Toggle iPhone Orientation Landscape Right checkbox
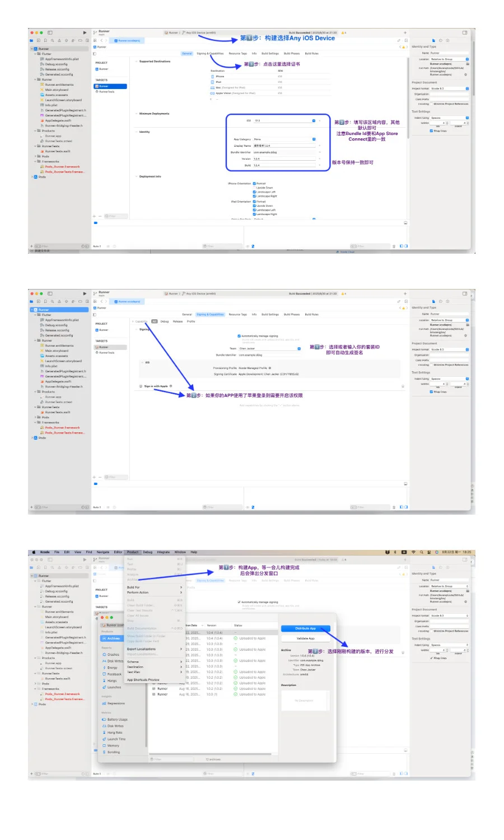 click(254, 196)
